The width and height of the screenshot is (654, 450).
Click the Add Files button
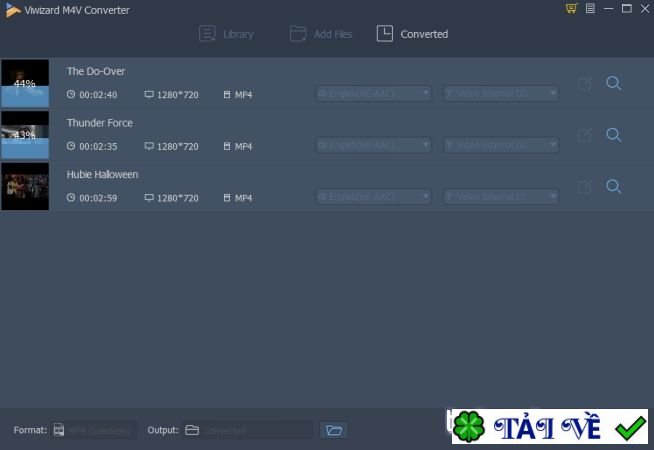pyautogui.click(x=321, y=34)
